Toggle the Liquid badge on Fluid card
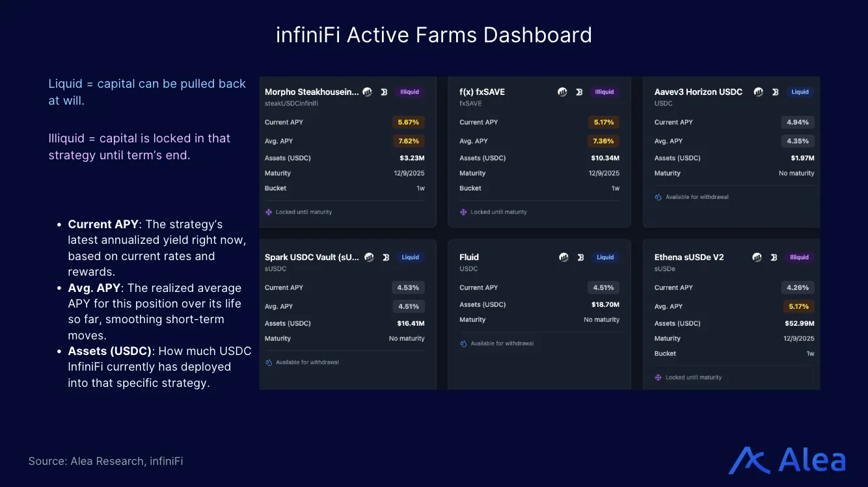The image size is (868, 487). pyautogui.click(x=605, y=257)
